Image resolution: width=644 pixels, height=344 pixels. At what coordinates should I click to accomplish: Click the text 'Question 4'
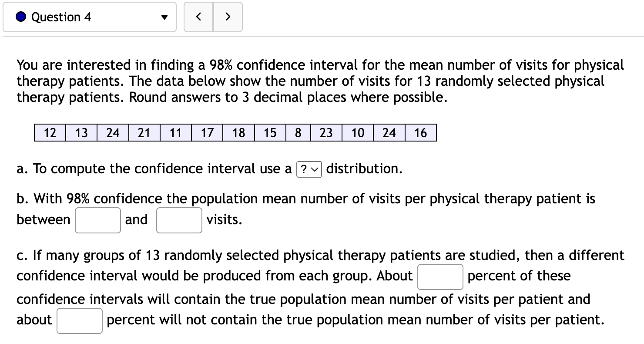tap(60, 17)
